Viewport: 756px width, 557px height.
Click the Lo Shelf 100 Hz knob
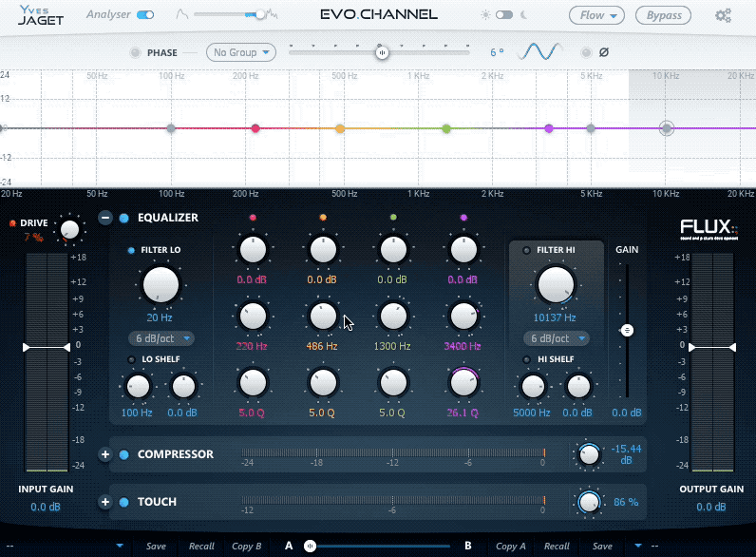138,386
